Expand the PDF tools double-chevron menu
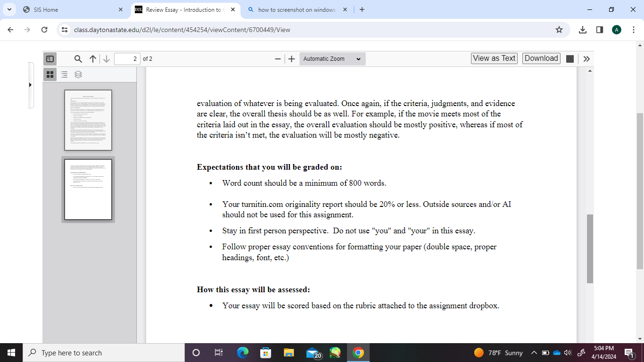Viewport: 644px width, 362px height. click(586, 59)
